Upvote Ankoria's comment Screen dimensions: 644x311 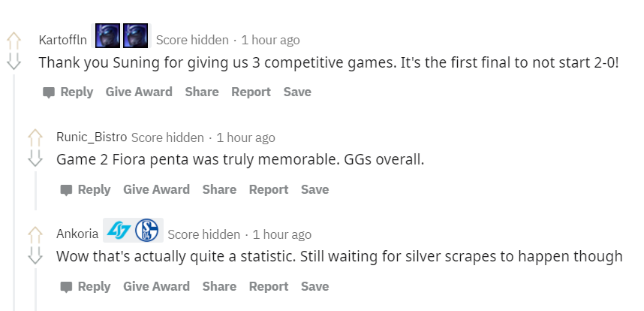(35, 235)
